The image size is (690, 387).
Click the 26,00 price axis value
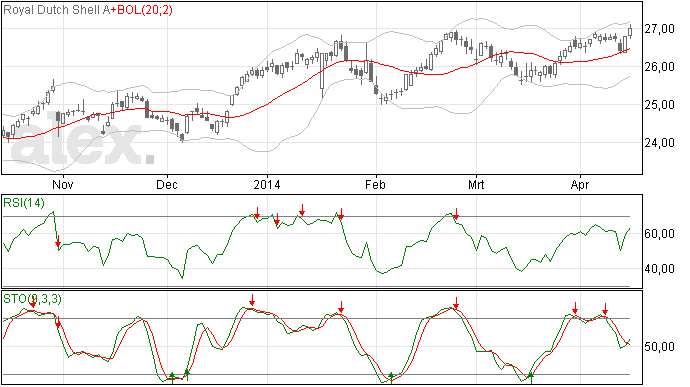pyautogui.click(x=659, y=67)
